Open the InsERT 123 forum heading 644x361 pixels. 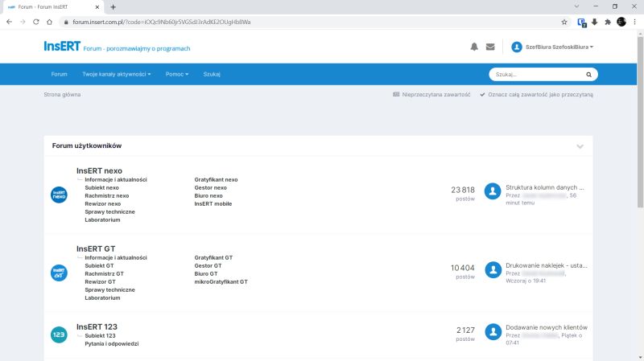coord(97,326)
